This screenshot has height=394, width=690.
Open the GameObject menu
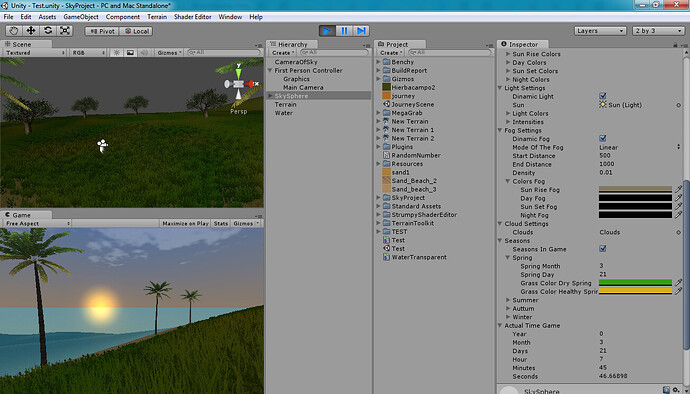(x=81, y=17)
